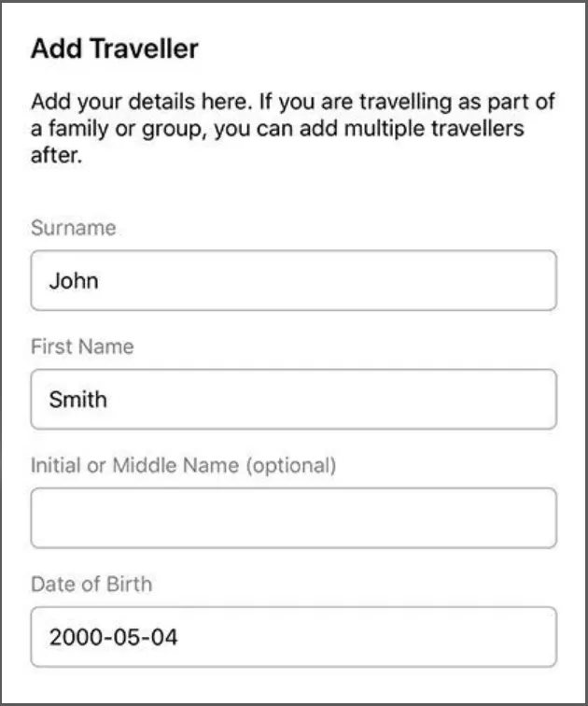Select the empty Initial or Middle Name field

pos(293,517)
